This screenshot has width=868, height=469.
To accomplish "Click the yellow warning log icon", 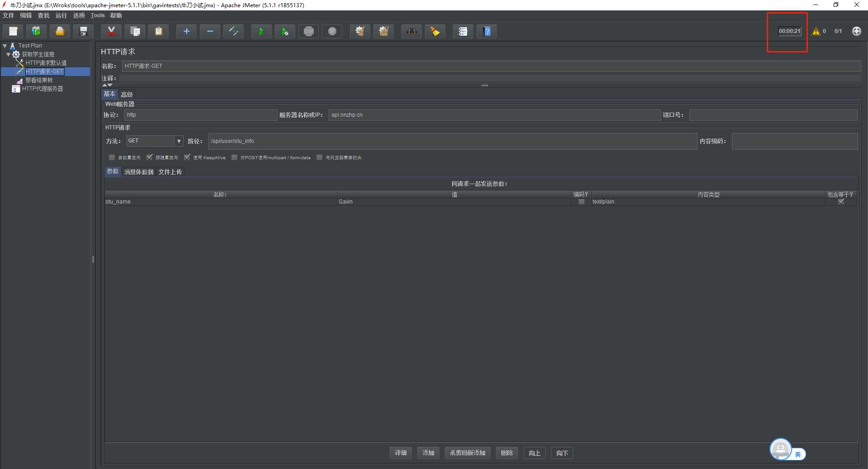I will (x=816, y=31).
